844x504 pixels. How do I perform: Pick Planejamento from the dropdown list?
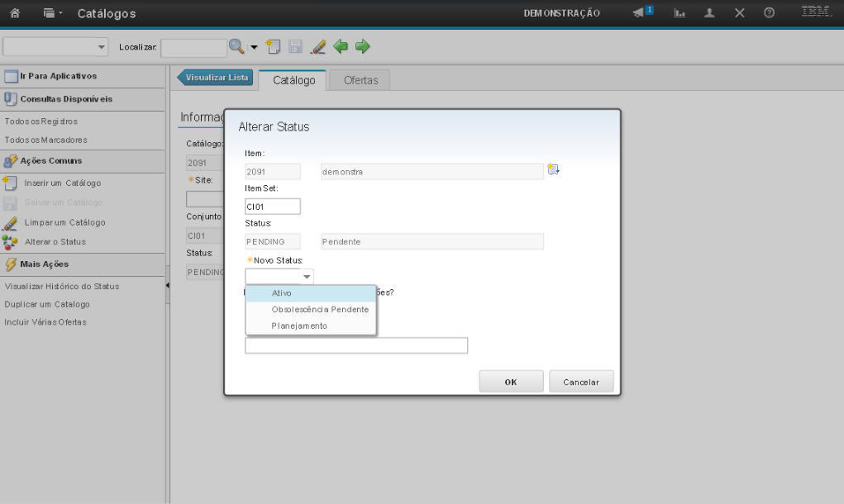(299, 326)
